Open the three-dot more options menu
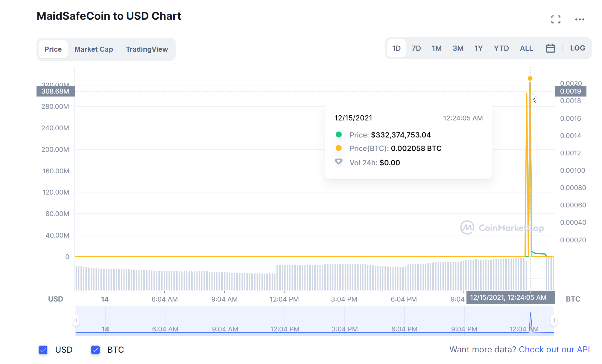The width and height of the screenshot is (602, 364). (x=580, y=19)
